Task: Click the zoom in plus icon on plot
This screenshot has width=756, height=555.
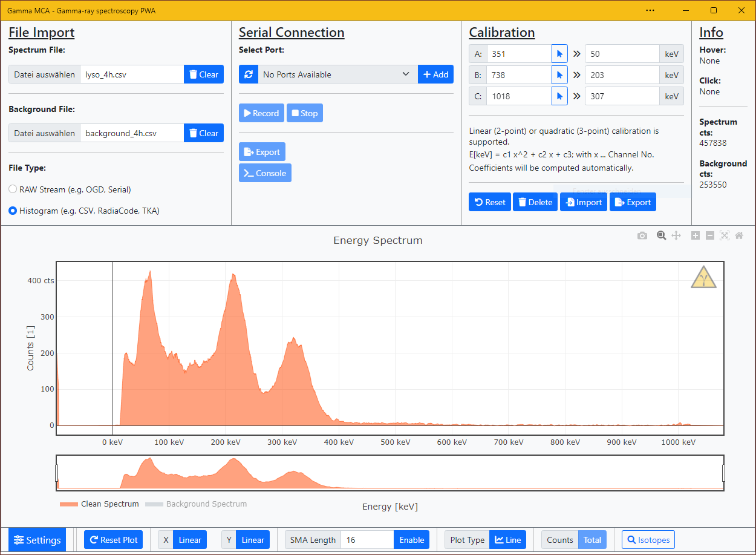Action: click(x=696, y=235)
